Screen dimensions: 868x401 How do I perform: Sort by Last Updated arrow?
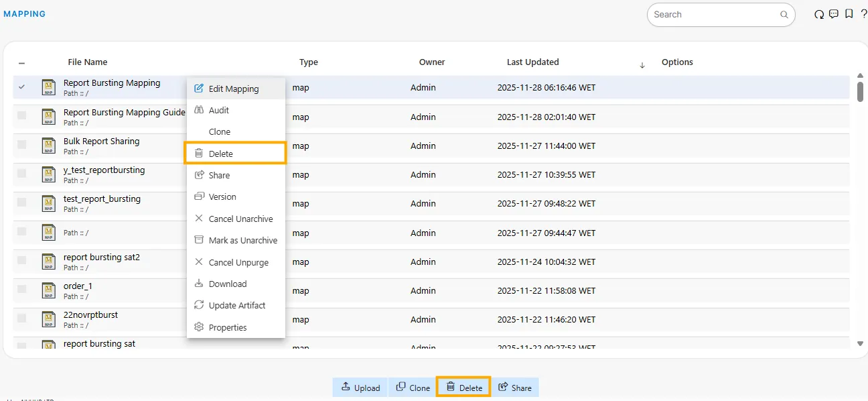[642, 65]
